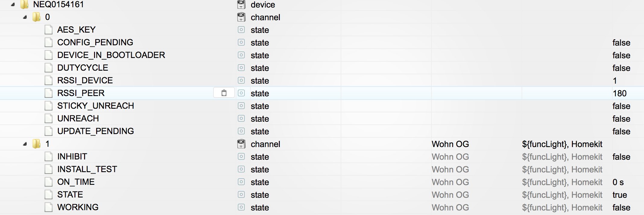Click the NEQ0154161 device folder icon
The image size is (644, 215).
coord(24,5)
